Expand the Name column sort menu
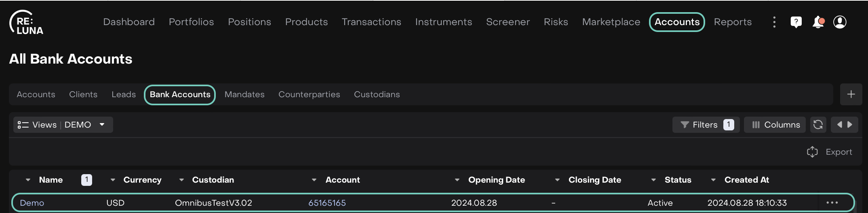 click(x=28, y=180)
